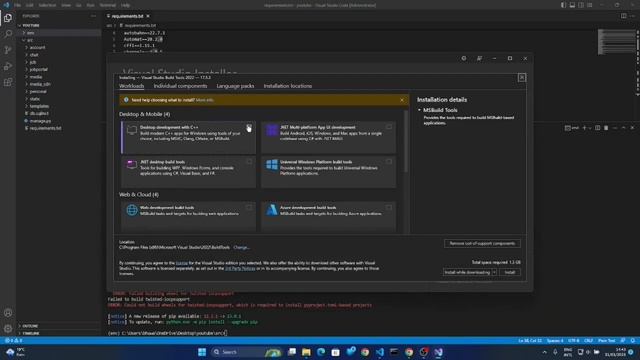Check Desktop development with C++ workload

tap(249, 127)
